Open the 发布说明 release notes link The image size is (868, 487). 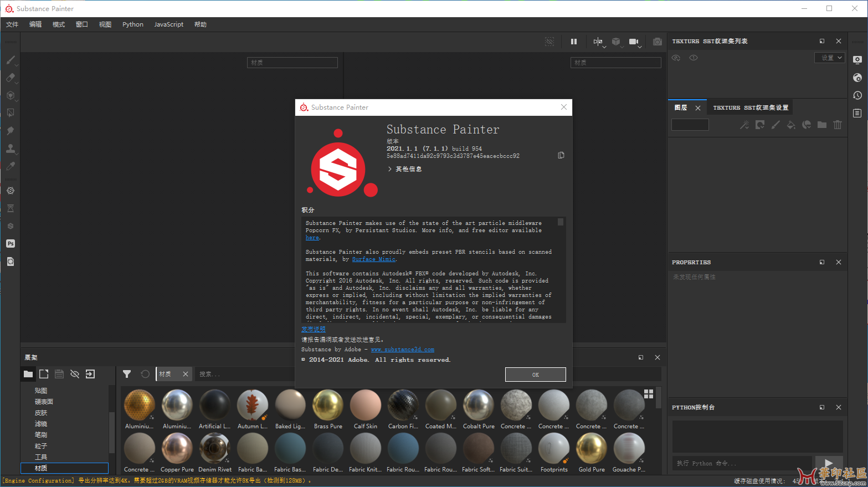tap(314, 329)
